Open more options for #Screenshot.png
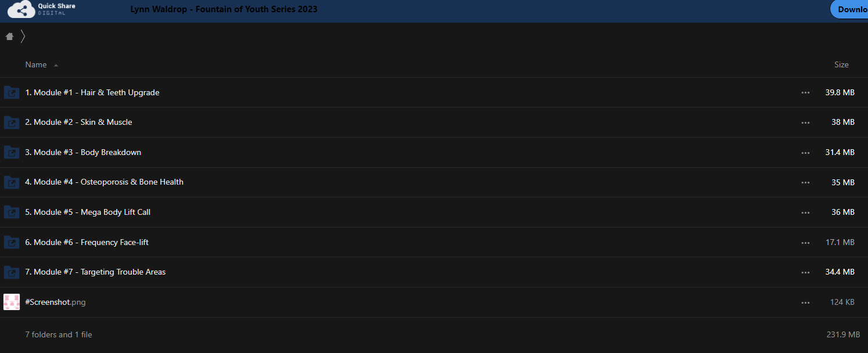Image resolution: width=868 pixels, height=353 pixels. pos(805,302)
